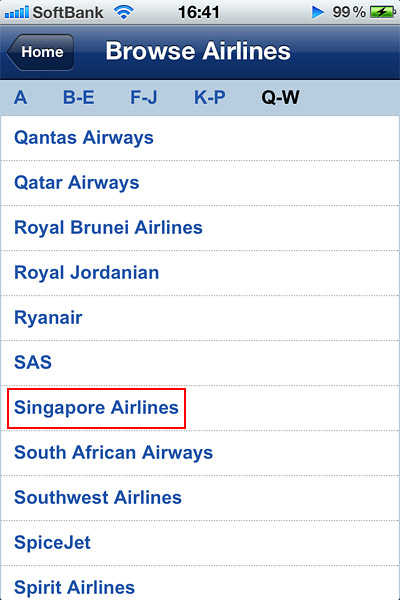Tap SpiceJet entry
The width and height of the screenshot is (400, 600).
pyautogui.click(x=200, y=543)
